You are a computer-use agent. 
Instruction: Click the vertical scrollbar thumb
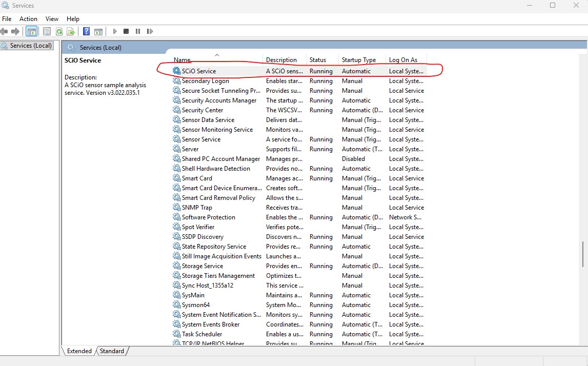[583, 254]
